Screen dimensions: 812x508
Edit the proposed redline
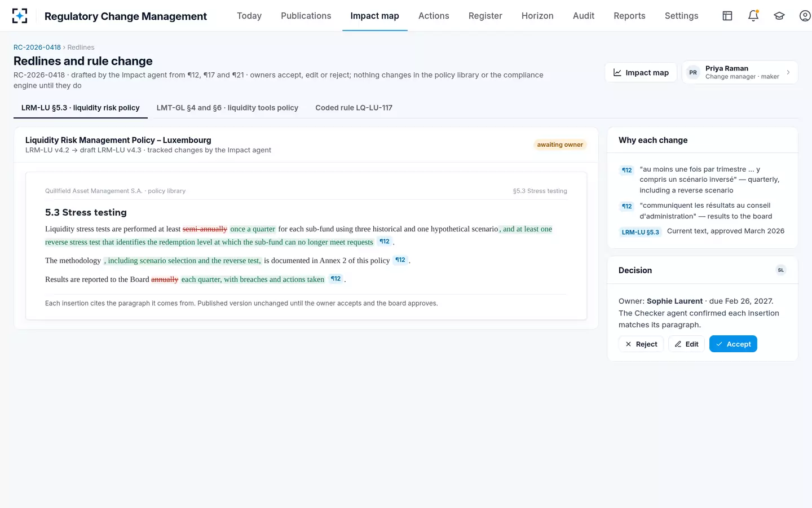click(x=686, y=344)
